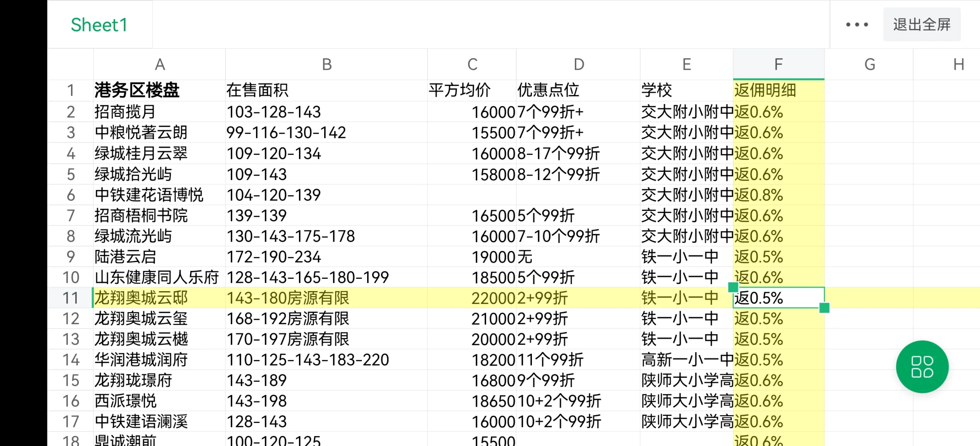Click school cell 高新一小一中
Image resolution: width=980 pixels, height=446 pixels.
click(x=686, y=360)
